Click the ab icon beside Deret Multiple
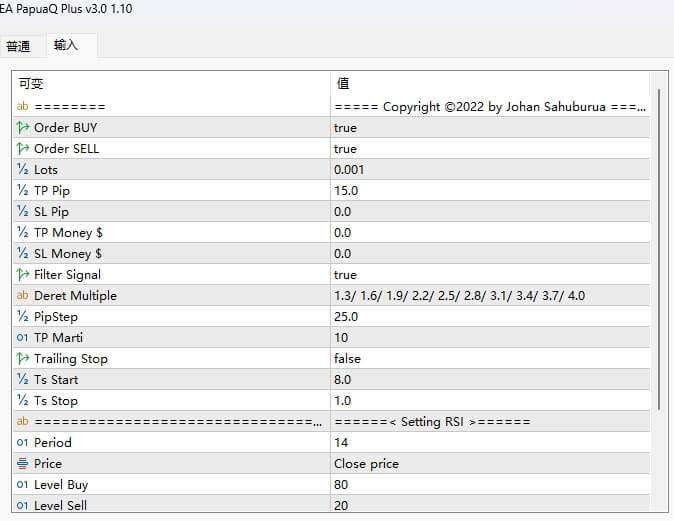Screen dimensions: 674x521 pos(22,295)
